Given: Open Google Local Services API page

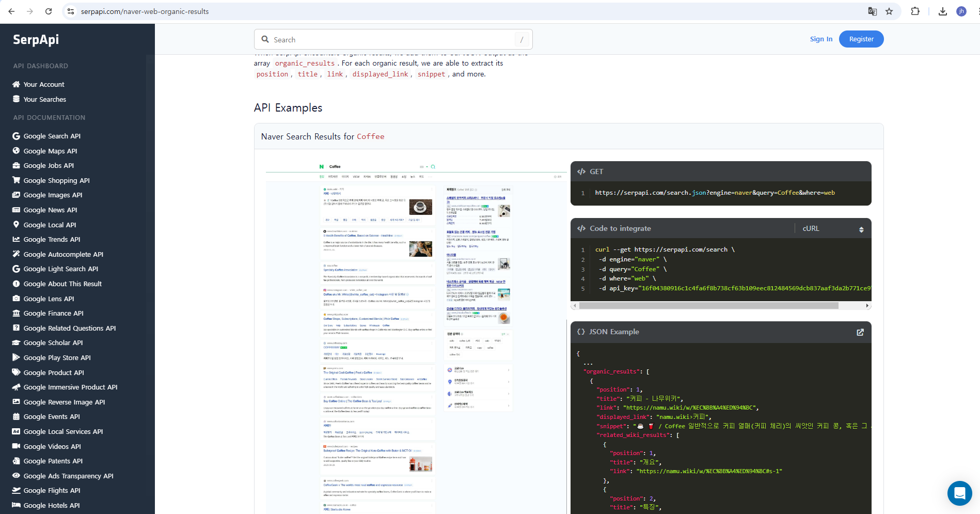Looking at the screenshot, I should (64, 431).
